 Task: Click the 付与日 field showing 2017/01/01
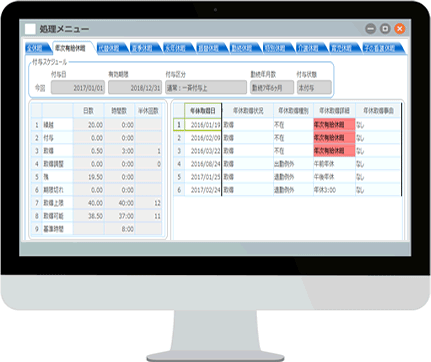78,88
